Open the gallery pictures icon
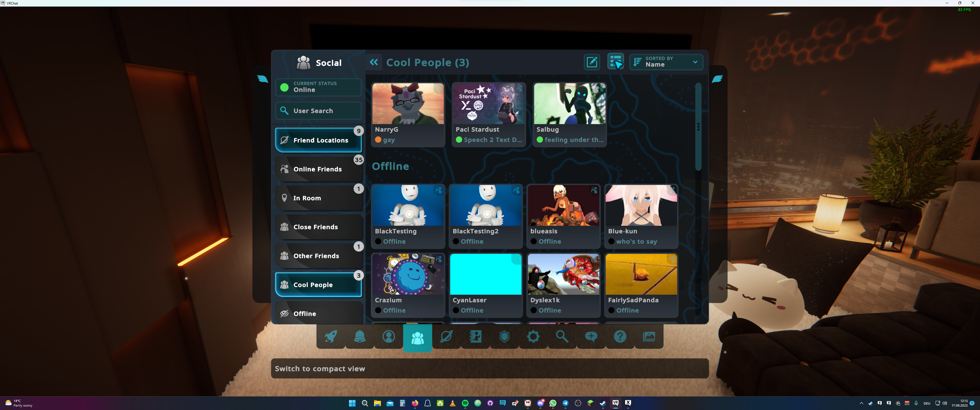980x410 pixels. point(649,337)
